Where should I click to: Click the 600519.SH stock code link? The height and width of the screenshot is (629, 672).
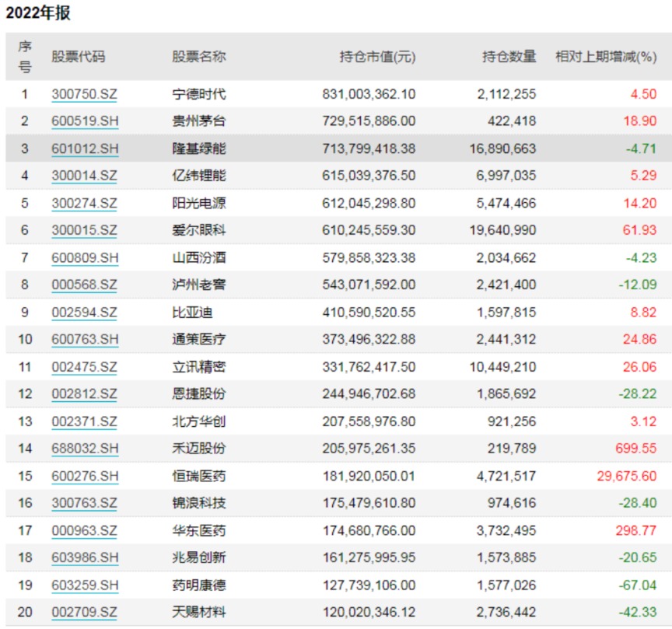point(84,121)
